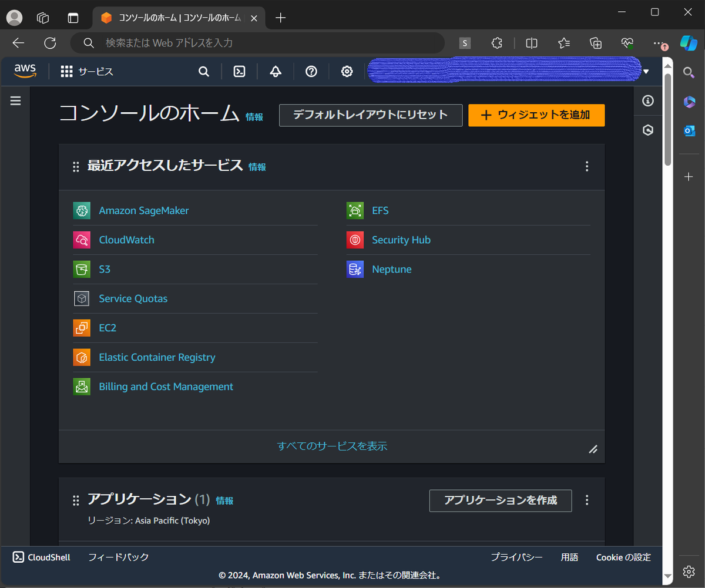705x588 pixels.
Task: Open the Amazon SageMaker link
Action: (144, 210)
